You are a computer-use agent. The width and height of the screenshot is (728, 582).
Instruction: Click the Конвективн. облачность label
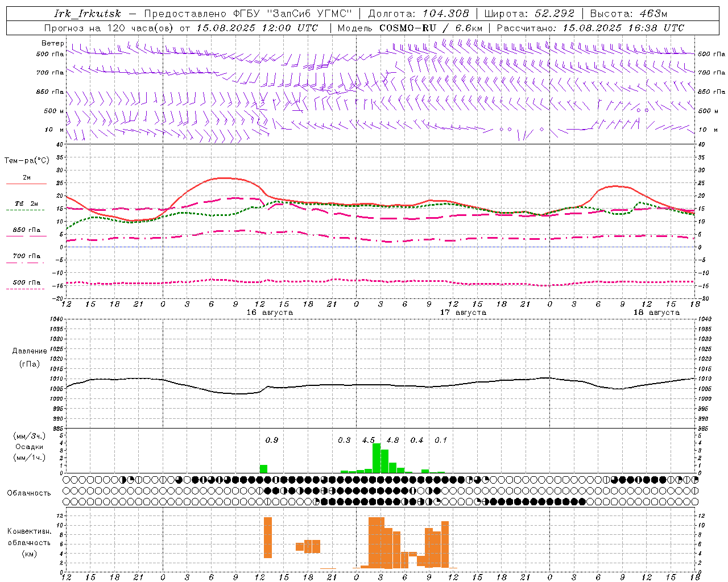point(29,537)
